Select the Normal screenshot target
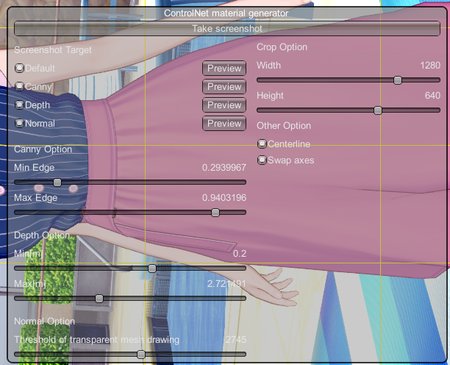 click(x=19, y=123)
